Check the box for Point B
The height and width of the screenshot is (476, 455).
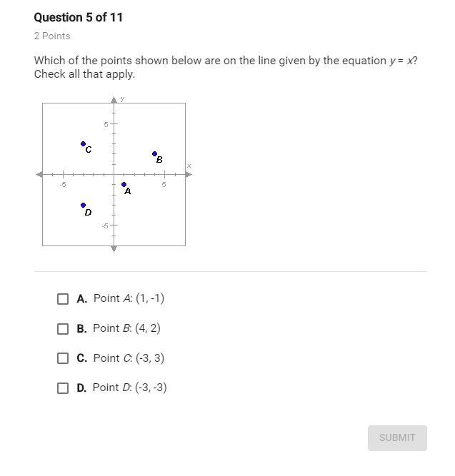[x=63, y=328]
